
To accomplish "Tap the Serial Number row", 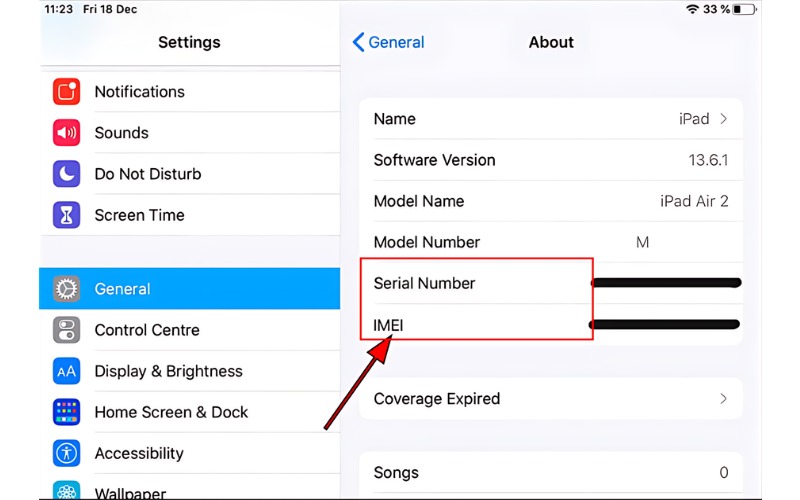I will 551,283.
